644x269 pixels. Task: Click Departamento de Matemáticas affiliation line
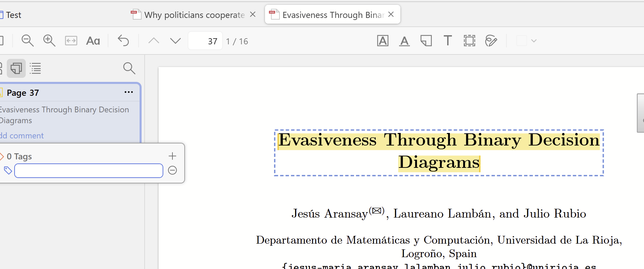tap(439, 240)
